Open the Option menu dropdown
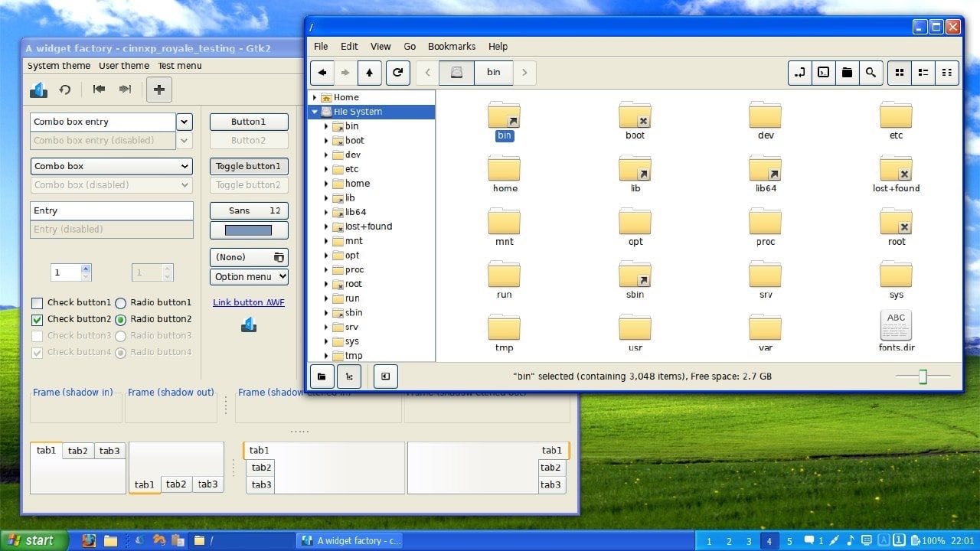The image size is (980, 551). point(249,277)
